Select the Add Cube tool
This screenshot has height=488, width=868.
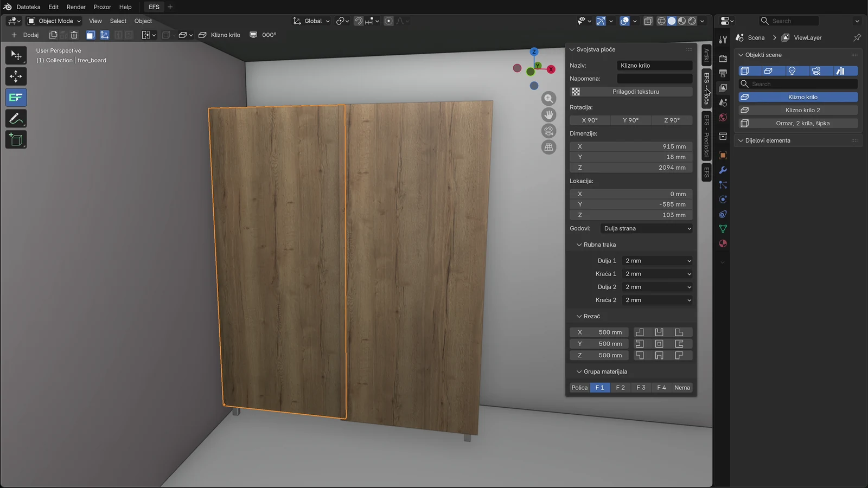tap(16, 140)
